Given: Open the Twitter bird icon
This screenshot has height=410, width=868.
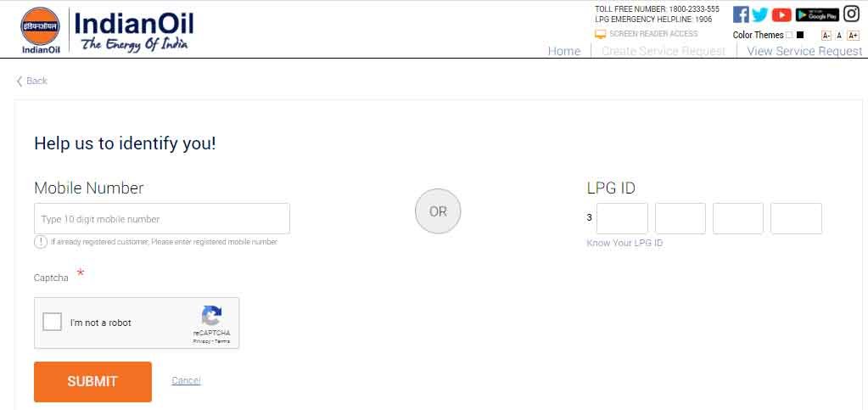Looking at the screenshot, I should click(x=760, y=15).
